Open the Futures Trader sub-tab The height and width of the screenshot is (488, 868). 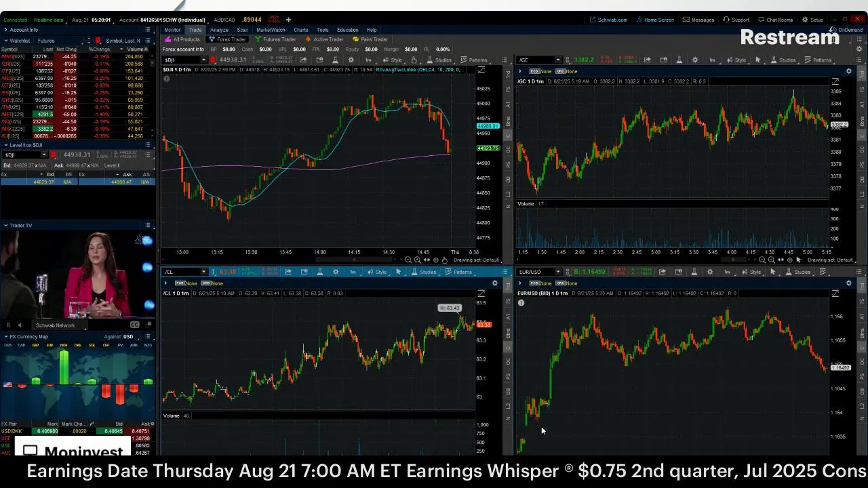276,39
